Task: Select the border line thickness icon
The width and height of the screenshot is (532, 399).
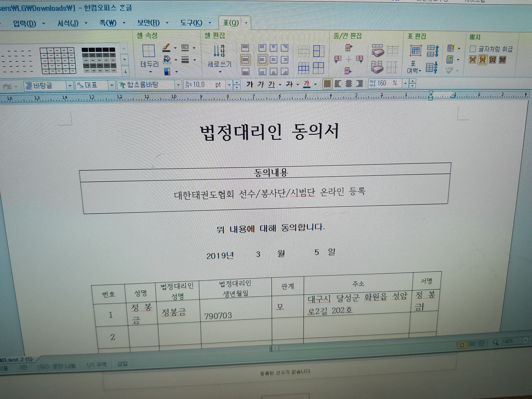Action: click(185, 60)
